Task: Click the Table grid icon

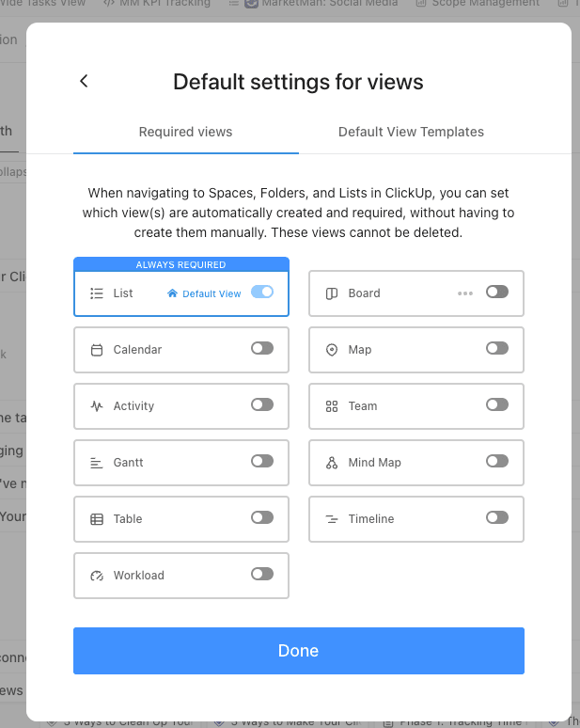Action: click(x=97, y=519)
